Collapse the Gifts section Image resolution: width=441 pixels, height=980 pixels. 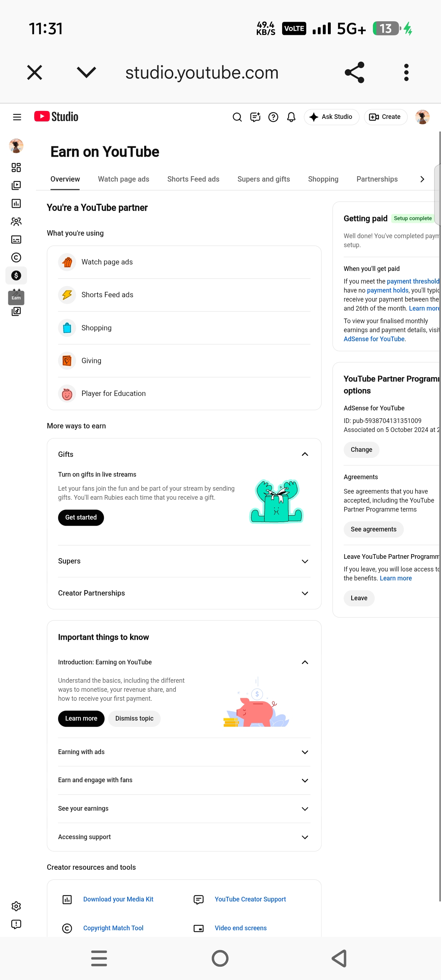coord(305,454)
